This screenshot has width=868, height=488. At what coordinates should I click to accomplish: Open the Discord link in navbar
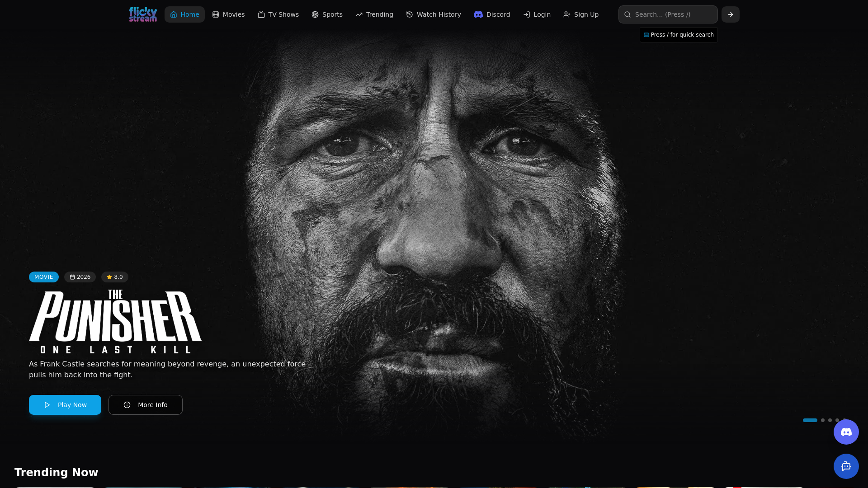coord(492,14)
